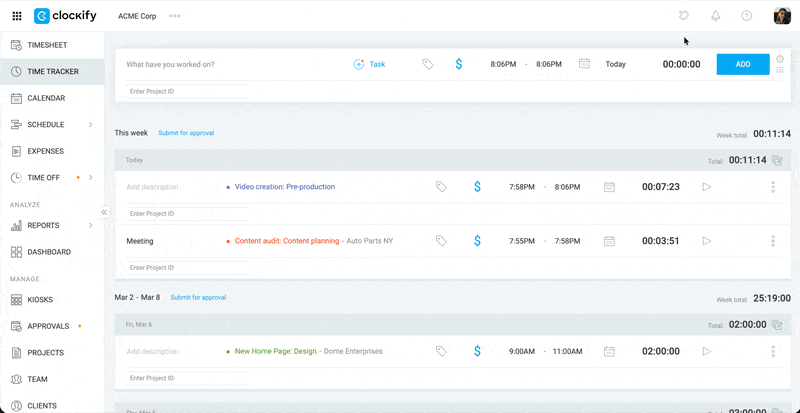Open the help question mark icon
The image size is (800, 413).
746,16
